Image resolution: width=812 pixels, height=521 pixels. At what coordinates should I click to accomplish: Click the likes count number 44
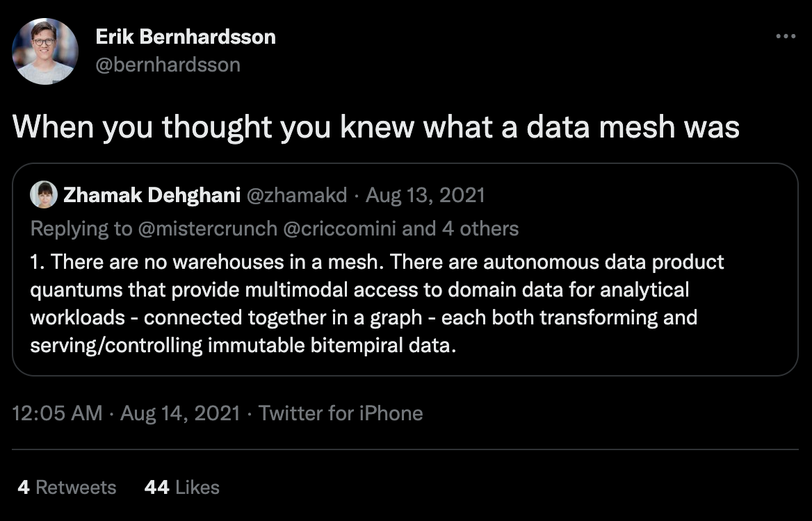(157, 488)
